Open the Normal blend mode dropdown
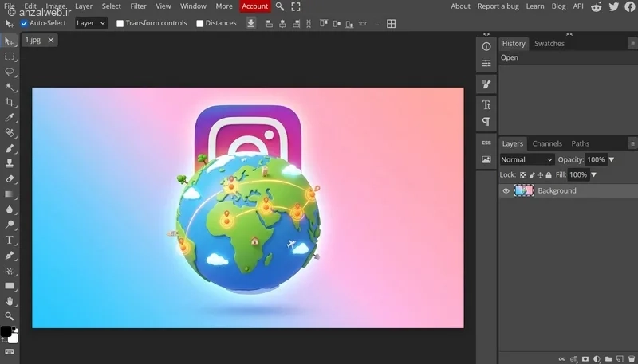This screenshot has height=364, width=638. tap(527, 159)
